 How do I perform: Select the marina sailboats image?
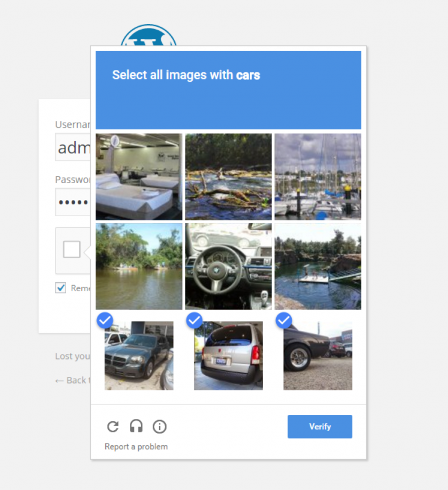318,177
